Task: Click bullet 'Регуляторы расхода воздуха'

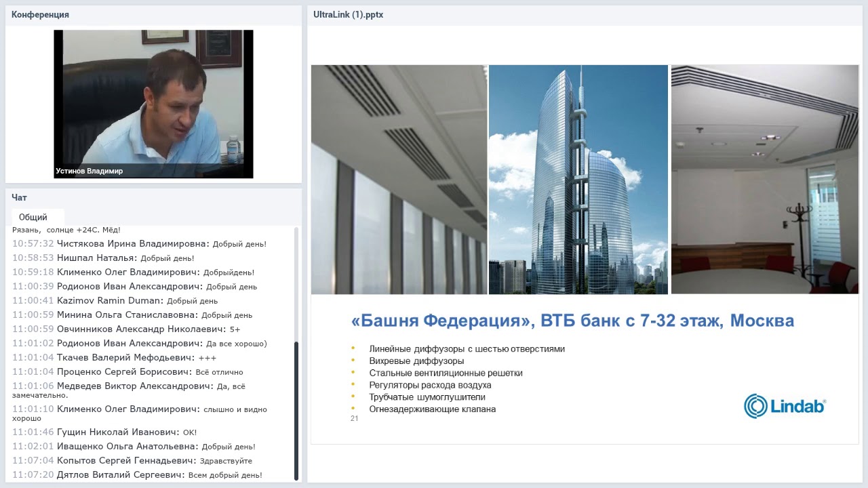Action: [430, 385]
